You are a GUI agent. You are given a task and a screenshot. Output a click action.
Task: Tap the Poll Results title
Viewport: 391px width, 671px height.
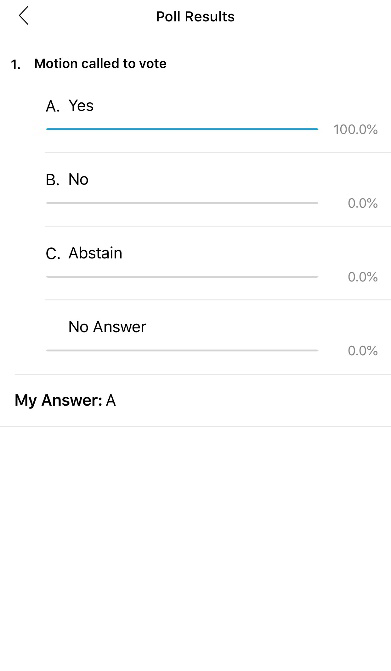coord(195,16)
